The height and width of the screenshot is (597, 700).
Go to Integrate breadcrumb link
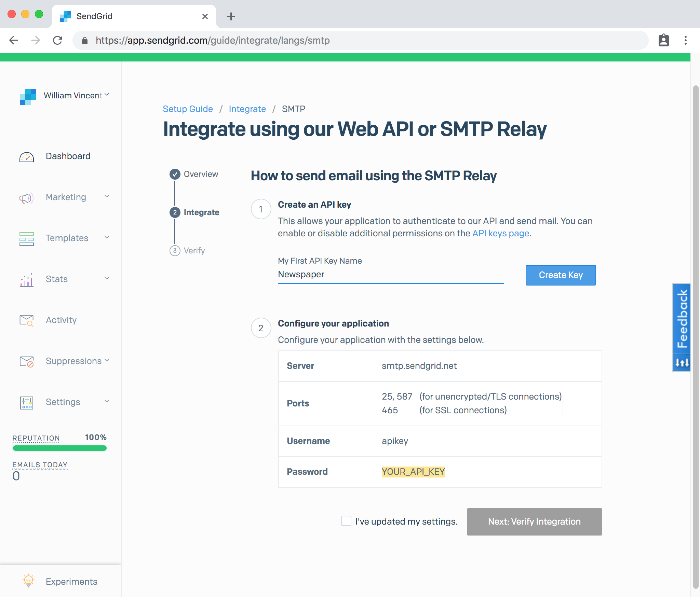pos(247,109)
